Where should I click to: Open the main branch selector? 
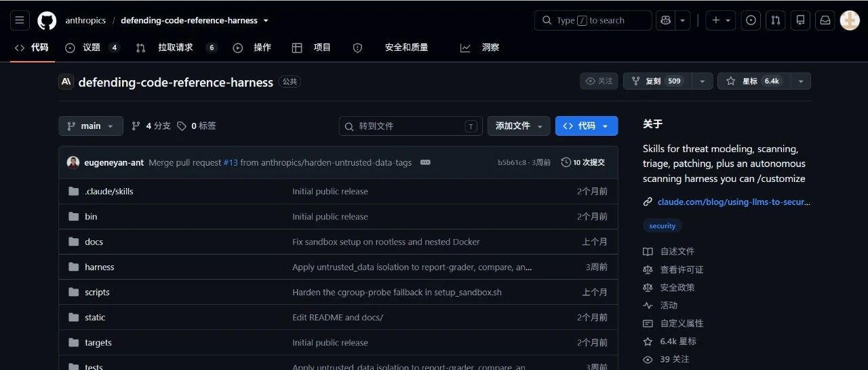[91, 126]
